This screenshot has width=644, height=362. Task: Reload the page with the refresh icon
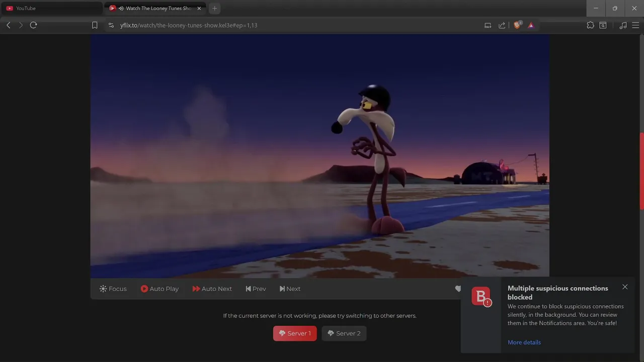coord(33,25)
